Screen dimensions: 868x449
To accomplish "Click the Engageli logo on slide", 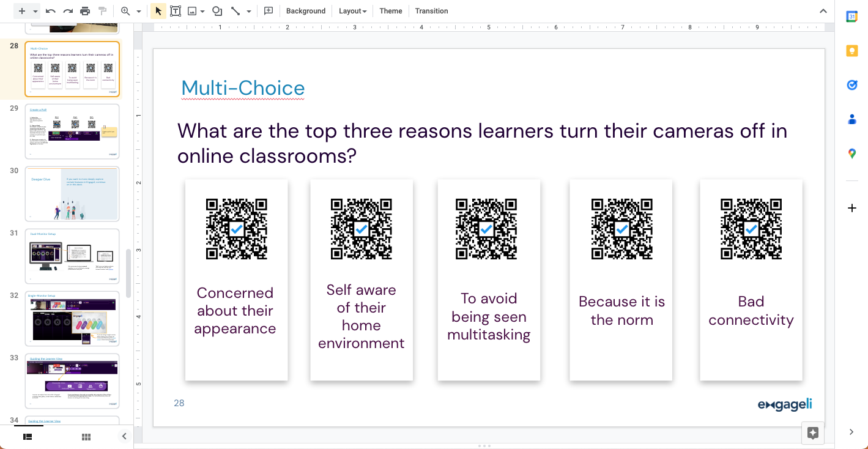I will click(785, 404).
